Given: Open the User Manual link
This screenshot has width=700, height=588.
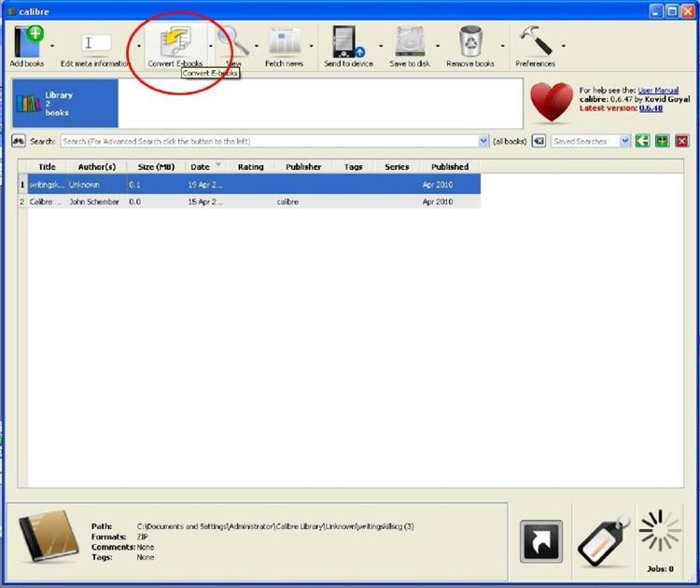Looking at the screenshot, I should pos(658,91).
